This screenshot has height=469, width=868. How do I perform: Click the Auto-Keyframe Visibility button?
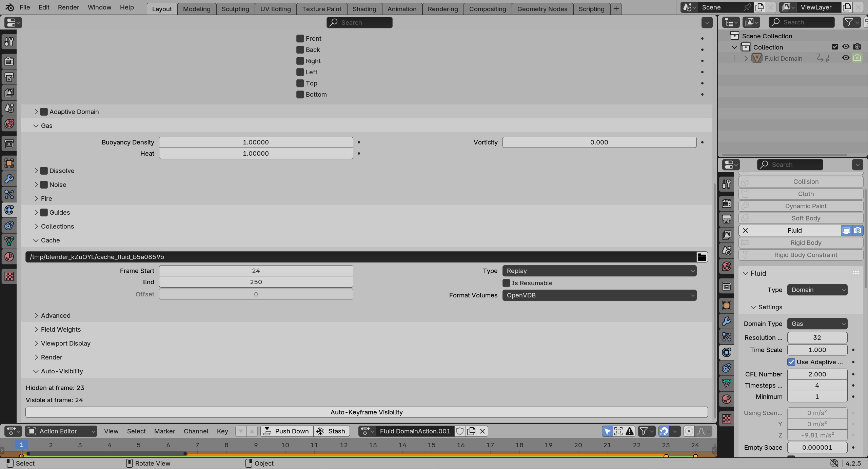366,412
